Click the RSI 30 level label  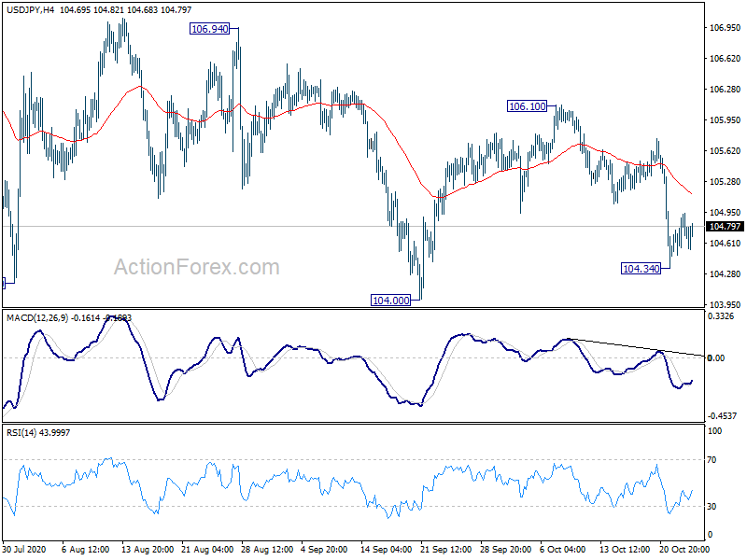(x=712, y=507)
